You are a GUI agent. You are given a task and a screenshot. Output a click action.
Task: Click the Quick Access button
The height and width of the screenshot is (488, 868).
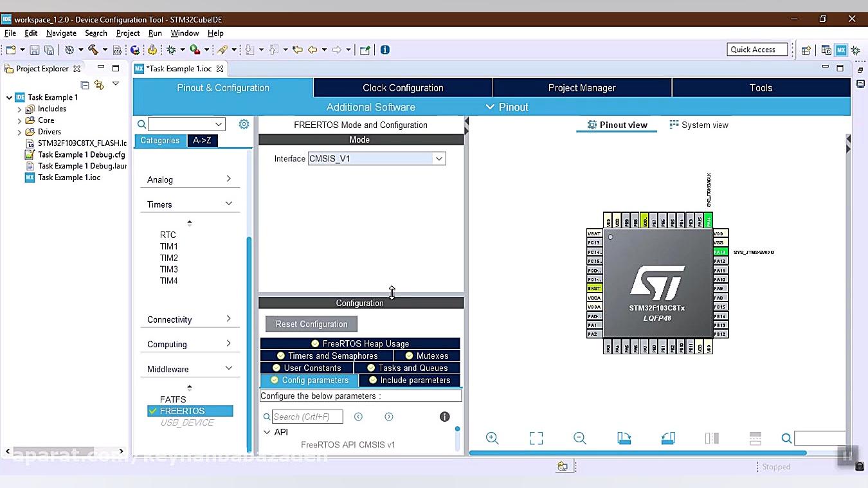(x=757, y=49)
